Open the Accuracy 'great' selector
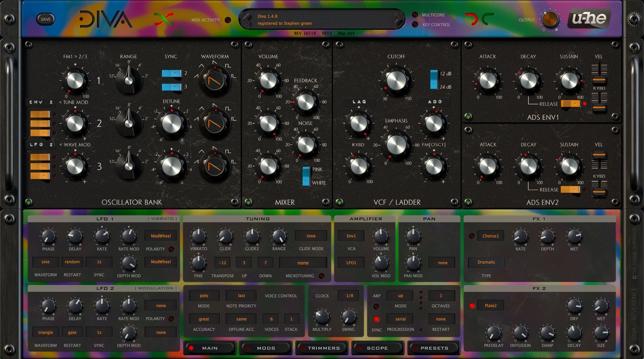This screenshot has height=359, width=644. pos(204,319)
